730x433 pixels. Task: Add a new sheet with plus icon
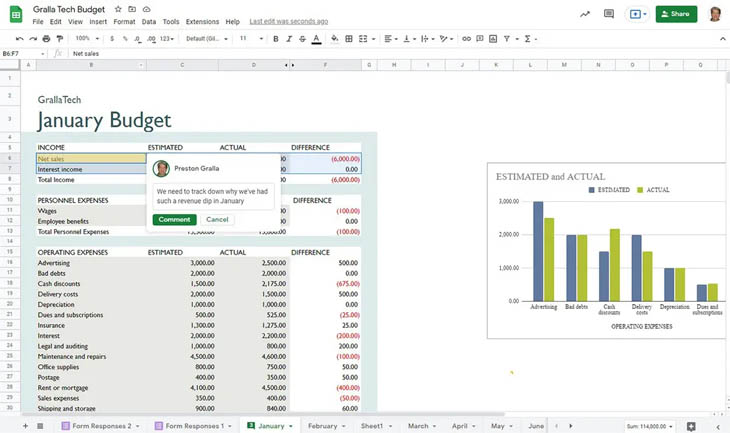click(25, 426)
